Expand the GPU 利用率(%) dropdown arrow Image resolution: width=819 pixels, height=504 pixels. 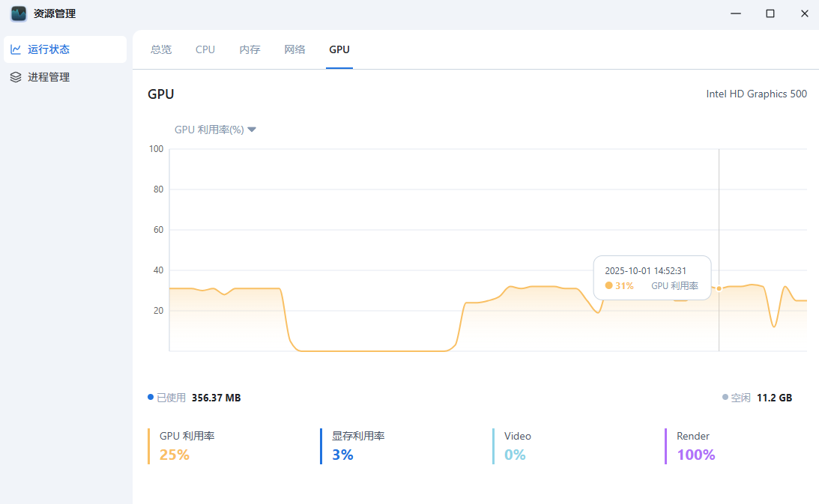pyautogui.click(x=252, y=130)
